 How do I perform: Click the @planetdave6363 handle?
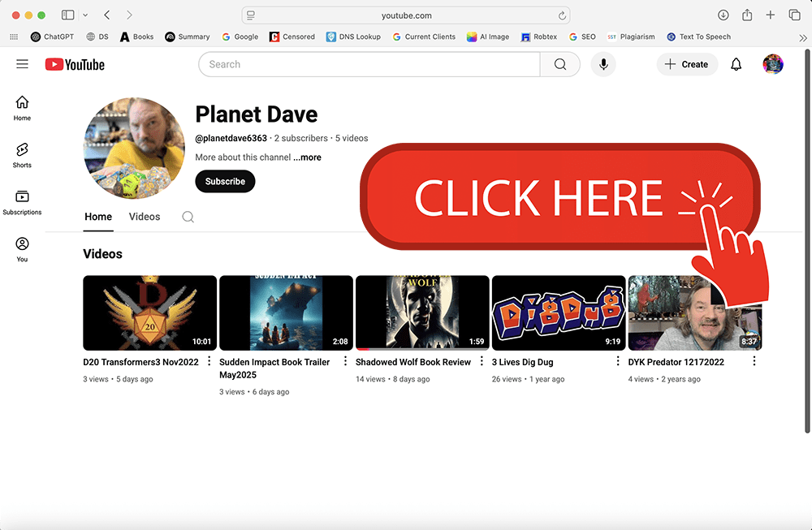click(231, 138)
